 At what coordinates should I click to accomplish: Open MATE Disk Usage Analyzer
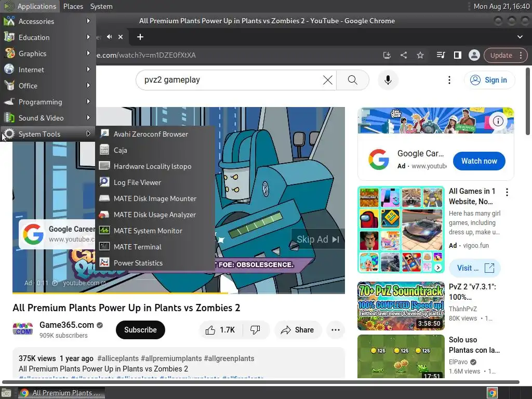155,215
